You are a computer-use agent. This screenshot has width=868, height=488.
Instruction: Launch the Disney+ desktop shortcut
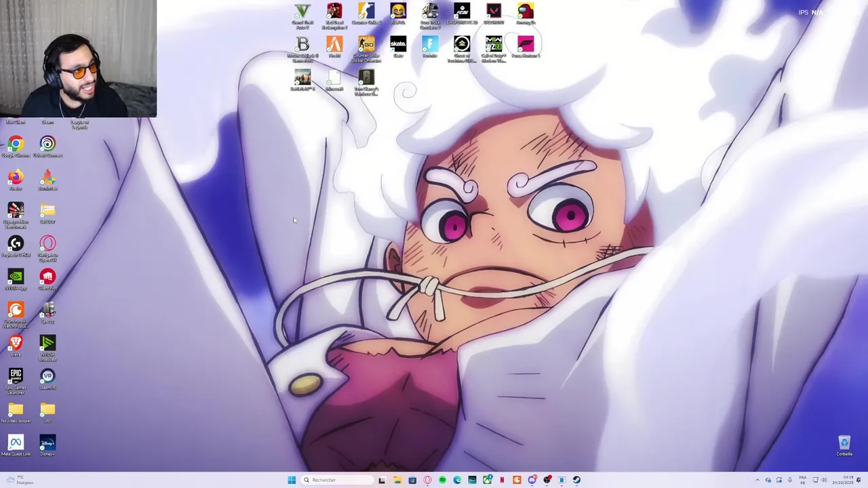[x=47, y=445]
